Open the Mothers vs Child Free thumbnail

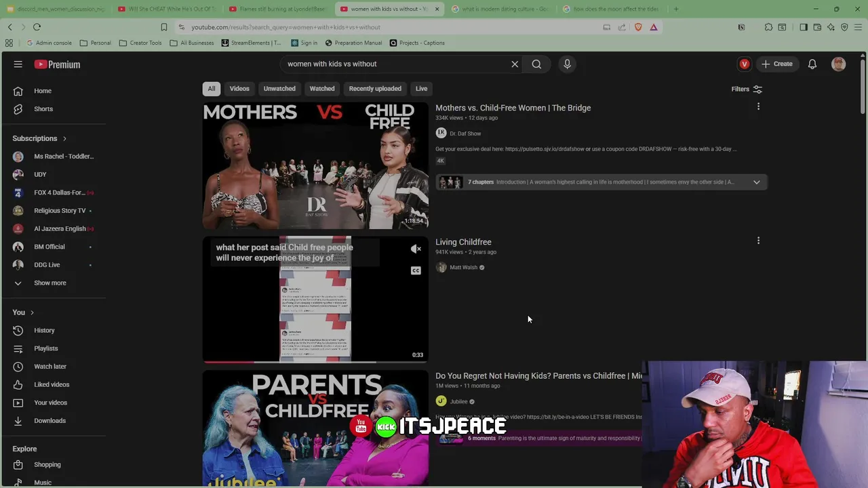pos(315,165)
